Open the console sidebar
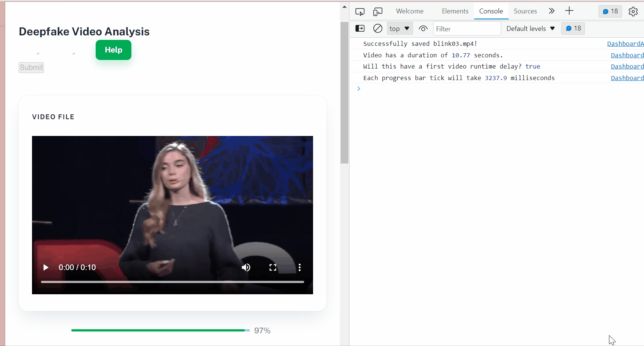This screenshot has width=644, height=346. [x=360, y=28]
